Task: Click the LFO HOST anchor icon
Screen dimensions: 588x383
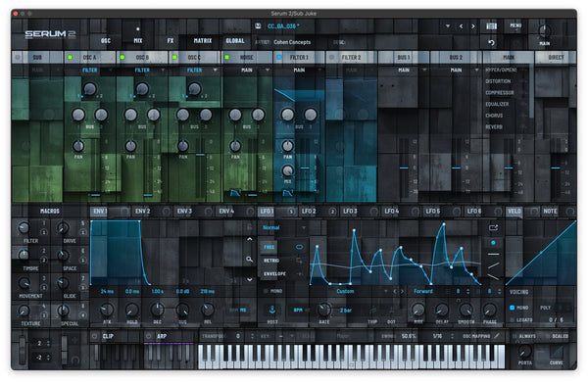Action: [272, 310]
